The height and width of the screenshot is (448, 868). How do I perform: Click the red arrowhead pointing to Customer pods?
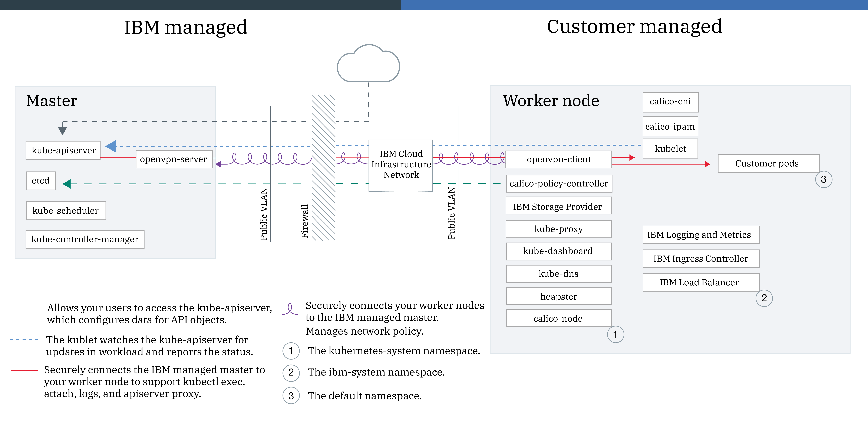coord(708,164)
